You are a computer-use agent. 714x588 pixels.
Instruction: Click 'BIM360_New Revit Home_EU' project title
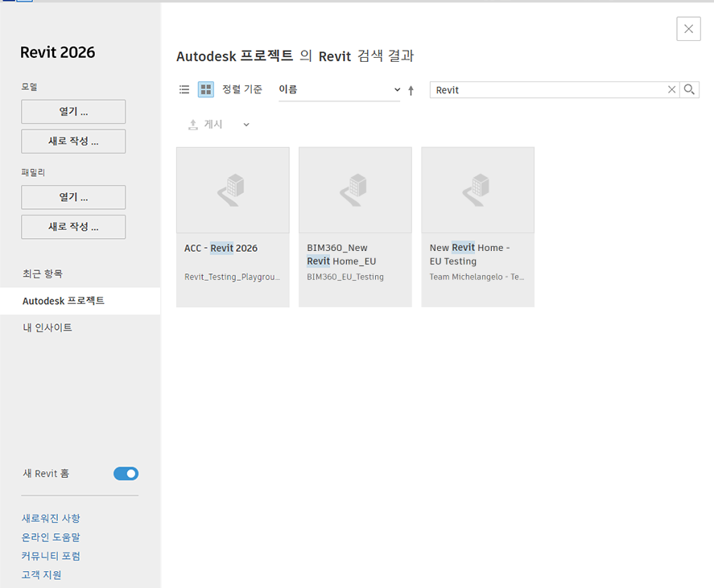click(x=341, y=254)
